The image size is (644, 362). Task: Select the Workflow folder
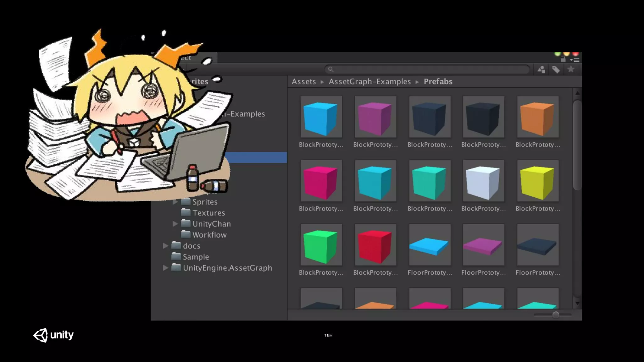(209, 235)
